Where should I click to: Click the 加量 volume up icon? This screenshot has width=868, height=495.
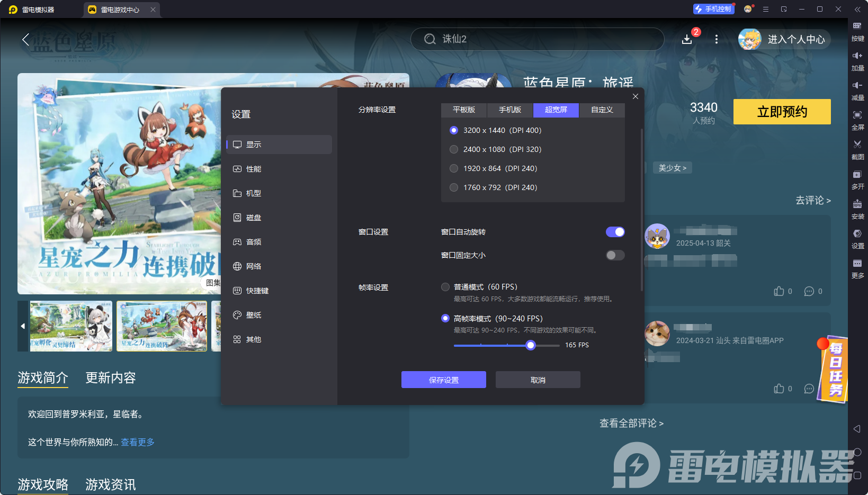[857, 56]
